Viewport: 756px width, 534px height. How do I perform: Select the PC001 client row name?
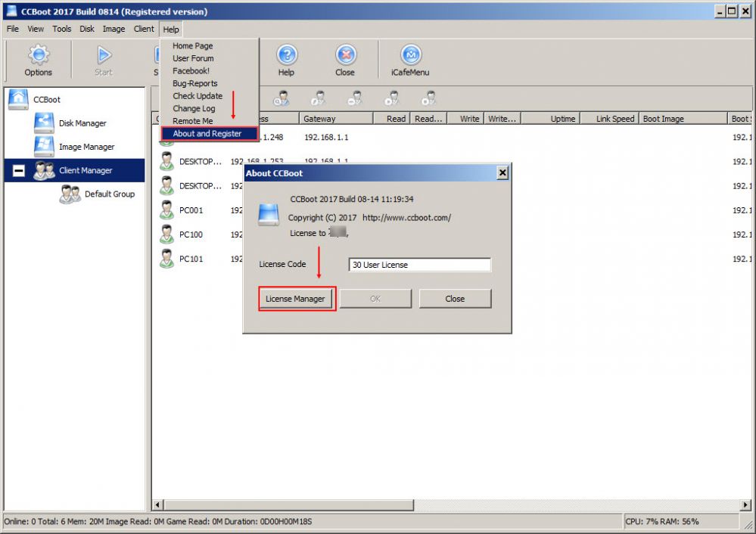click(191, 210)
